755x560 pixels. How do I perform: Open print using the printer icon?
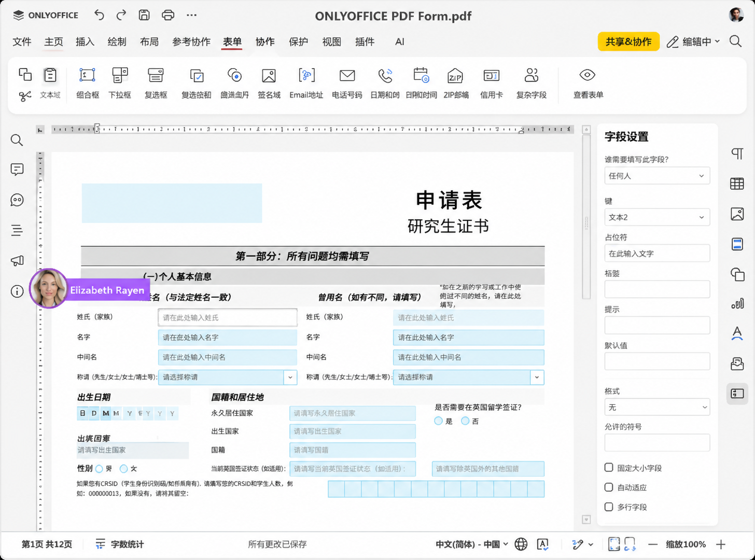point(168,15)
